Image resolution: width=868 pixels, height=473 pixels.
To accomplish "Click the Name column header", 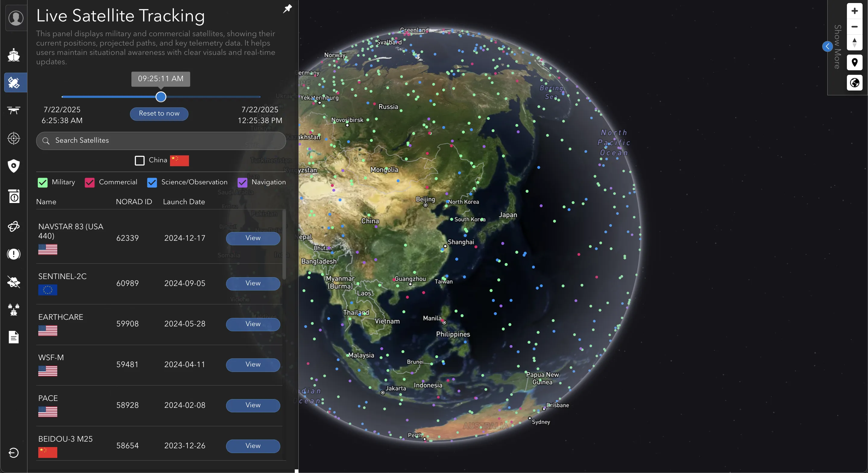I will pos(46,202).
